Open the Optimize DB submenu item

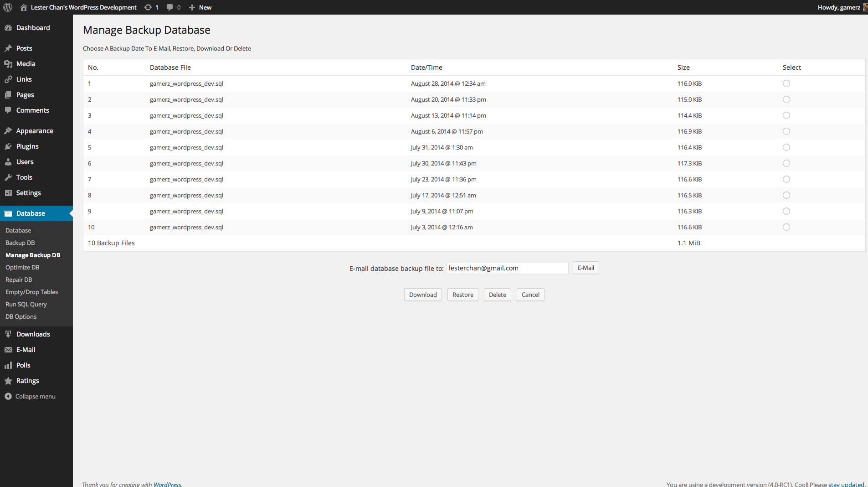[22, 268]
